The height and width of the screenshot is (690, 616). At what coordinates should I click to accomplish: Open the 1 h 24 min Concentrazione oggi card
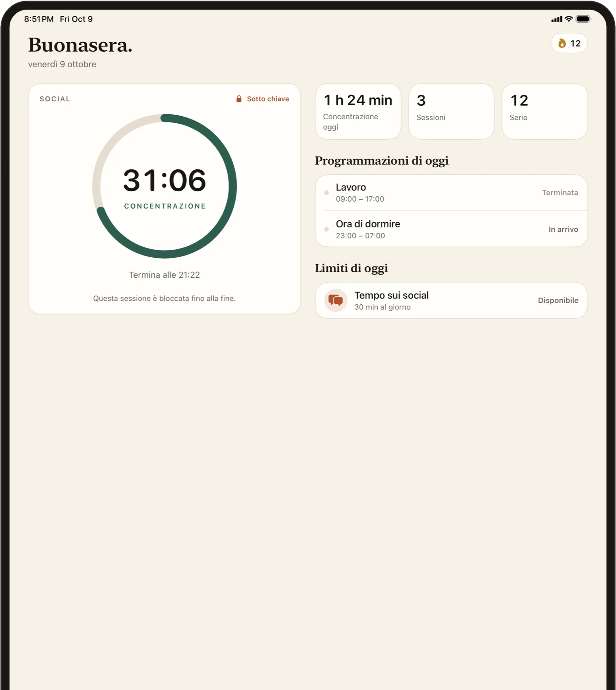[x=358, y=112]
